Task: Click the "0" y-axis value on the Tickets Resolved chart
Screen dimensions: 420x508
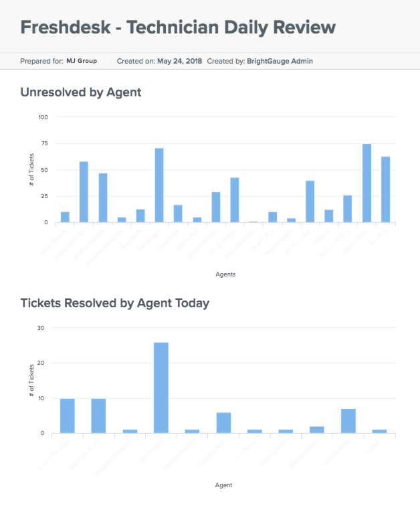Action: [x=42, y=433]
